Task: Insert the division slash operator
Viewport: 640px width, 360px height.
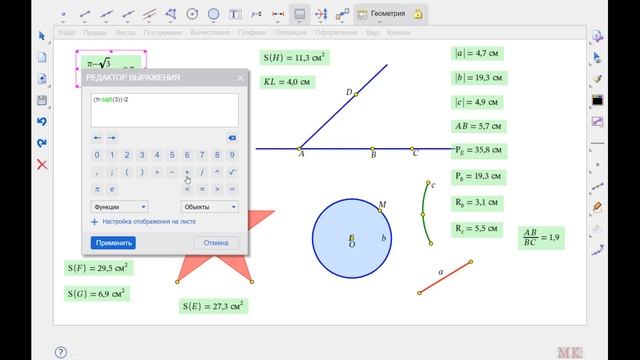Action: tap(202, 172)
